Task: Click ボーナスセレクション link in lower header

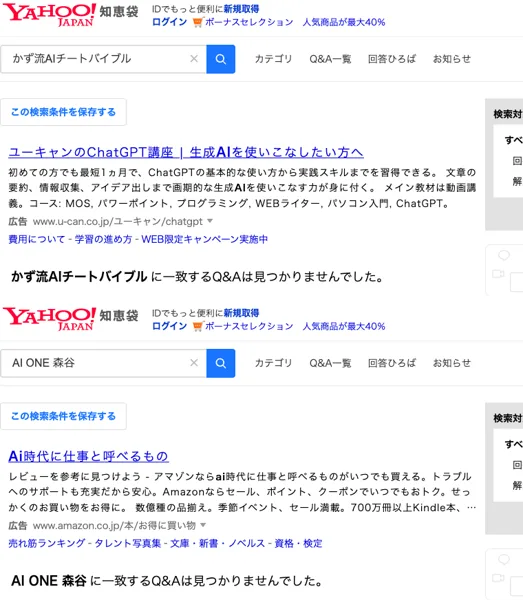Action: tap(249, 326)
